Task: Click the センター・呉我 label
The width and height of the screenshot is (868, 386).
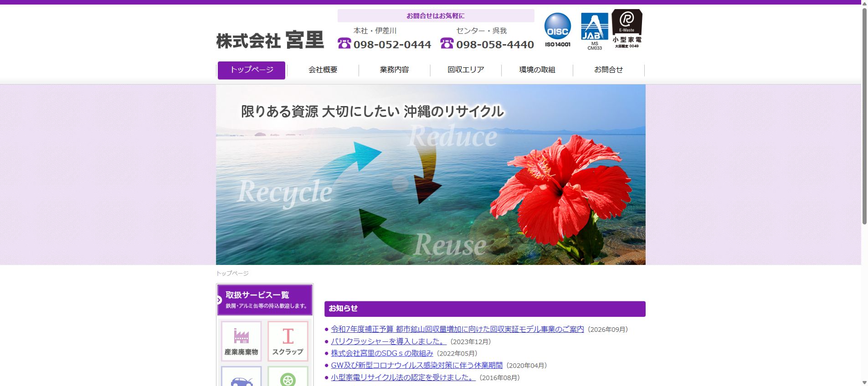Action: [x=482, y=30]
